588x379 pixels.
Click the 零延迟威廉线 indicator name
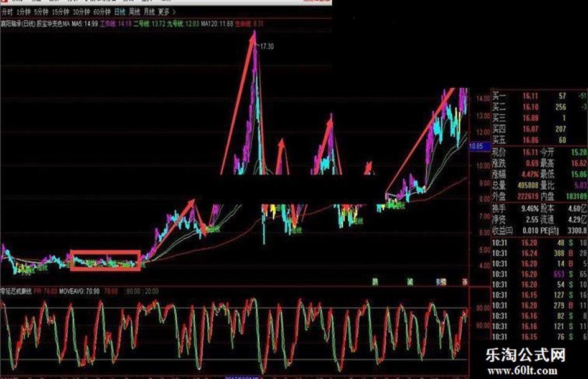(x=16, y=291)
